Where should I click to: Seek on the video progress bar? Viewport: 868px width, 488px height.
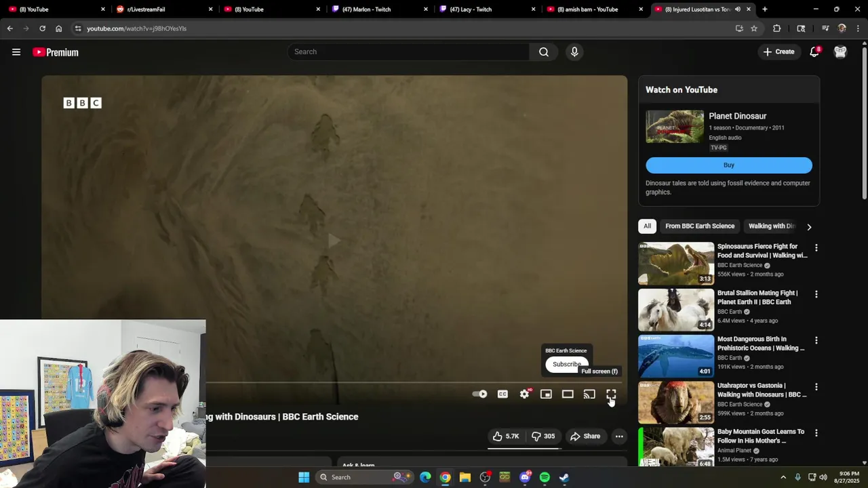click(x=414, y=383)
